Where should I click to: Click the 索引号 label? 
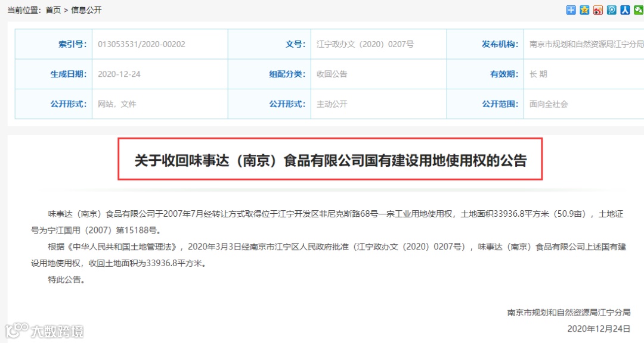point(72,44)
